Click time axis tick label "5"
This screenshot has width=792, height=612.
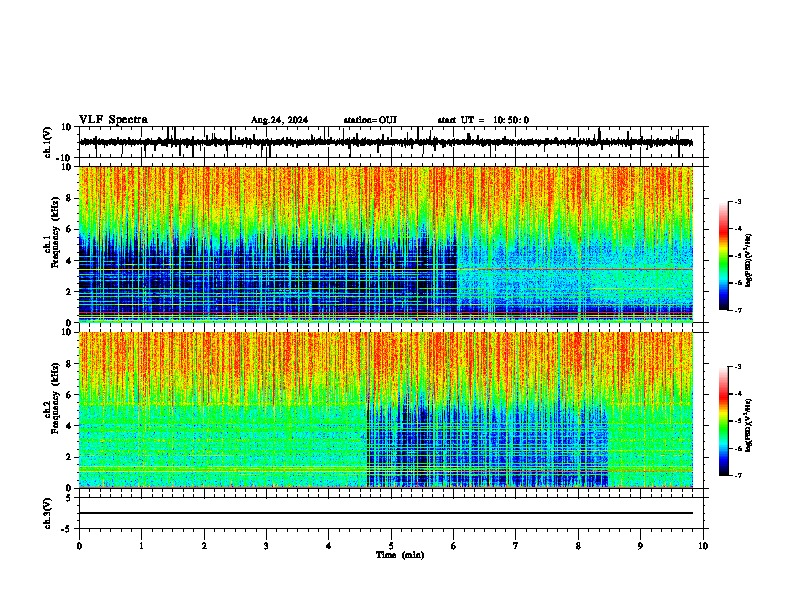[x=391, y=546]
